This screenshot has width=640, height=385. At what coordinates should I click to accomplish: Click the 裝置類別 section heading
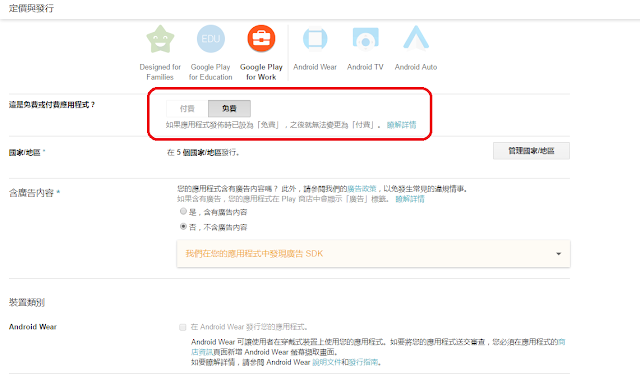click(x=27, y=303)
